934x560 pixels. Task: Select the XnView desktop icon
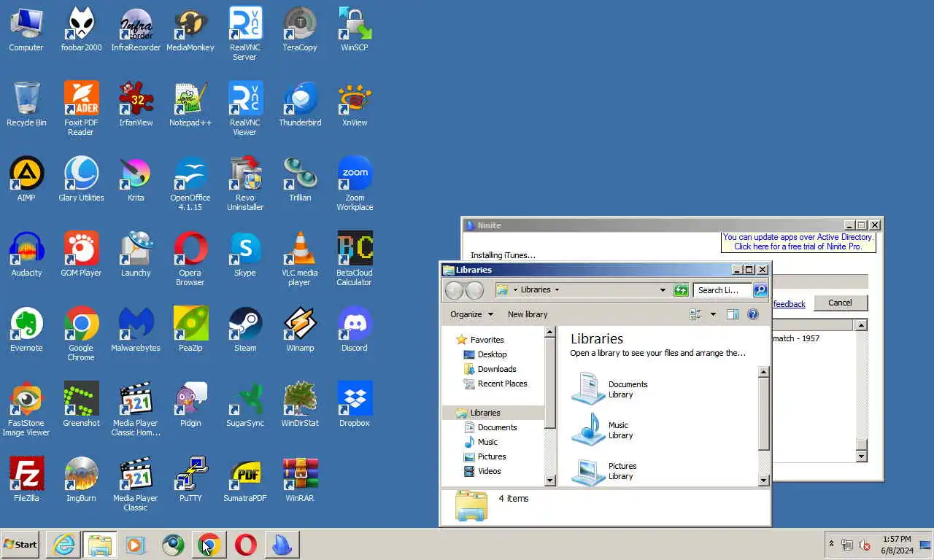[x=355, y=105]
